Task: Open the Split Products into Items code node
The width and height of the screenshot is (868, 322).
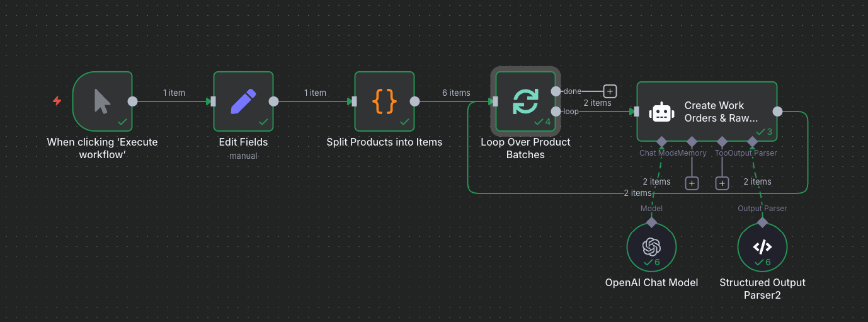Action: coord(384,101)
